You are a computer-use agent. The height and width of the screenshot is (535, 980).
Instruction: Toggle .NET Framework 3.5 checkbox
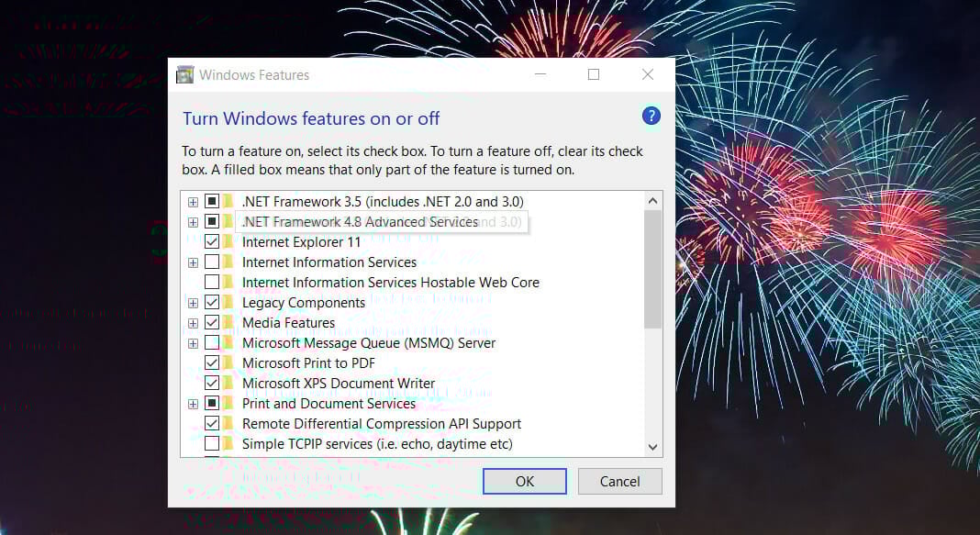tap(212, 201)
